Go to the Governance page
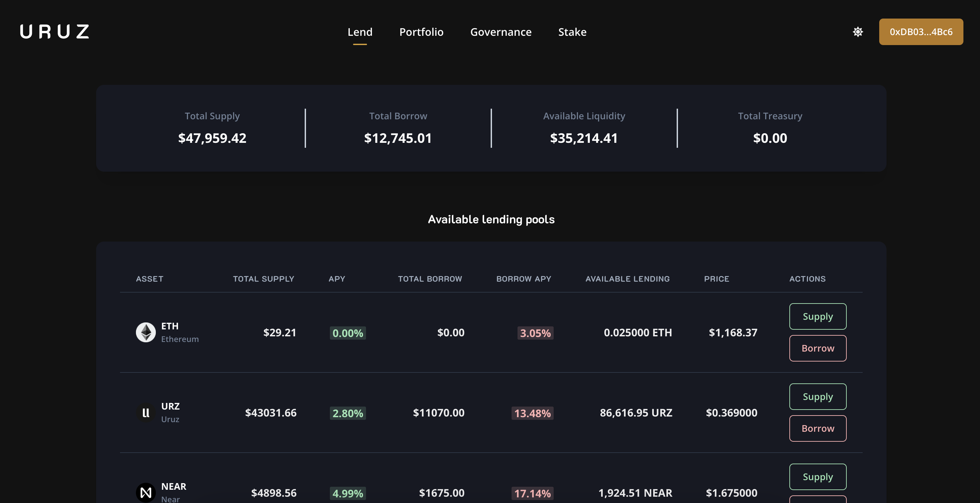Screen dimensions: 980x503 pyautogui.click(x=501, y=32)
